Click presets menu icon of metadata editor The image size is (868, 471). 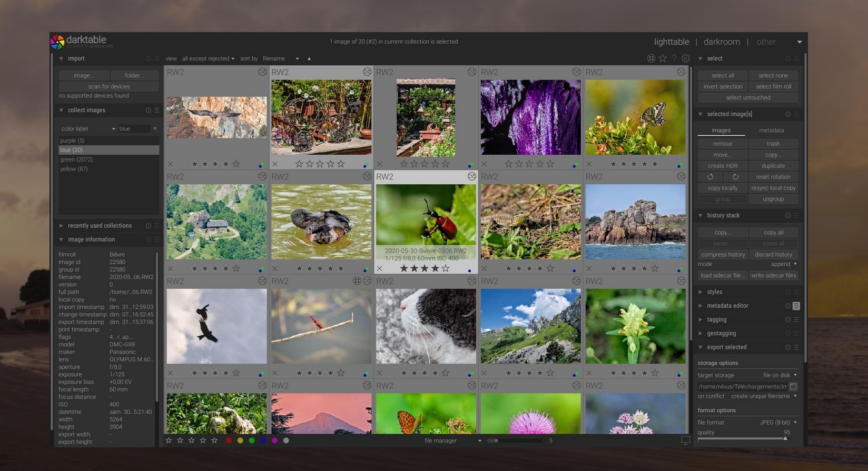(796, 306)
